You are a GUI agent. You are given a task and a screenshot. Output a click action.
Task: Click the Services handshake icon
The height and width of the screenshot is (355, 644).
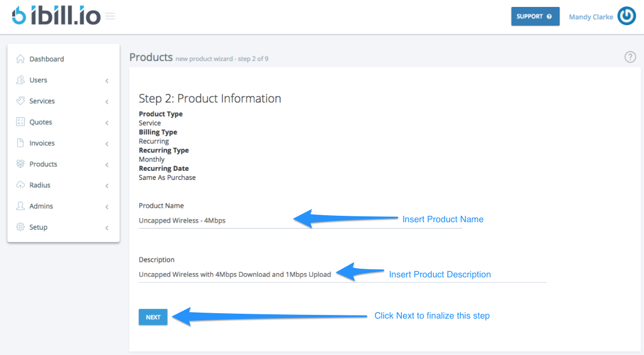(20, 101)
